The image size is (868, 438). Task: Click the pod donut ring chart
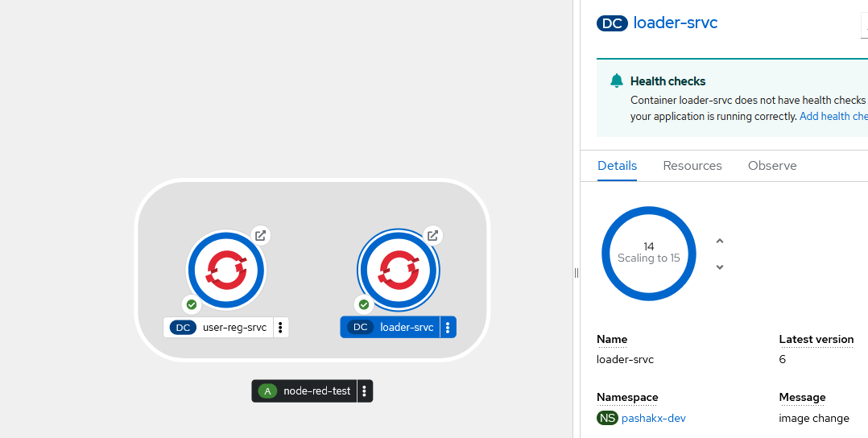pyautogui.click(x=649, y=219)
